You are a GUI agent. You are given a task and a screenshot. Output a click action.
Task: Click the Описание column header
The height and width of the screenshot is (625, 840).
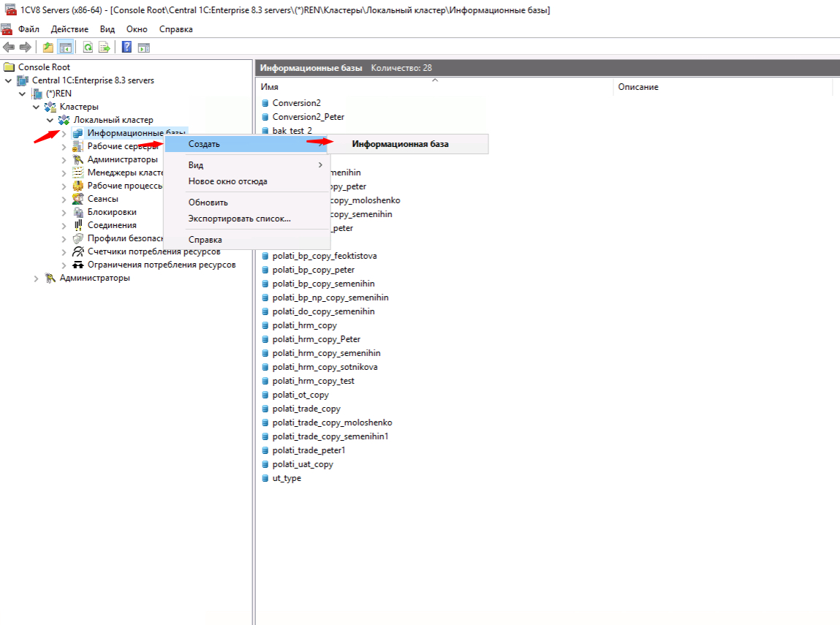[x=723, y=87]
